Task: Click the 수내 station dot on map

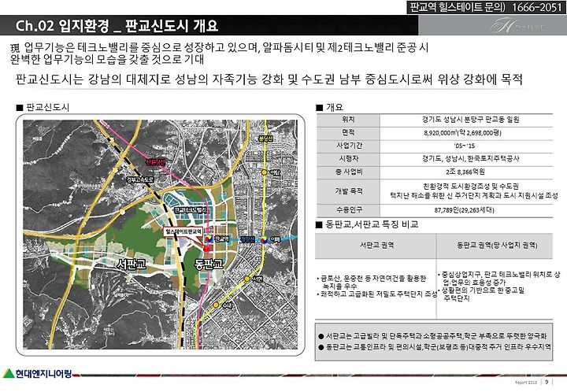Action: [x=216, y=305]
